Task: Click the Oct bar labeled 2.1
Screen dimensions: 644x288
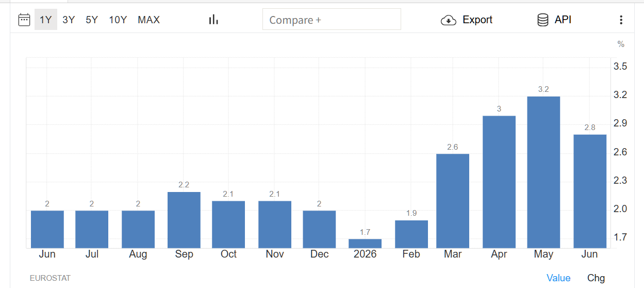Action: pyautogui.click(x=228, y=225)
